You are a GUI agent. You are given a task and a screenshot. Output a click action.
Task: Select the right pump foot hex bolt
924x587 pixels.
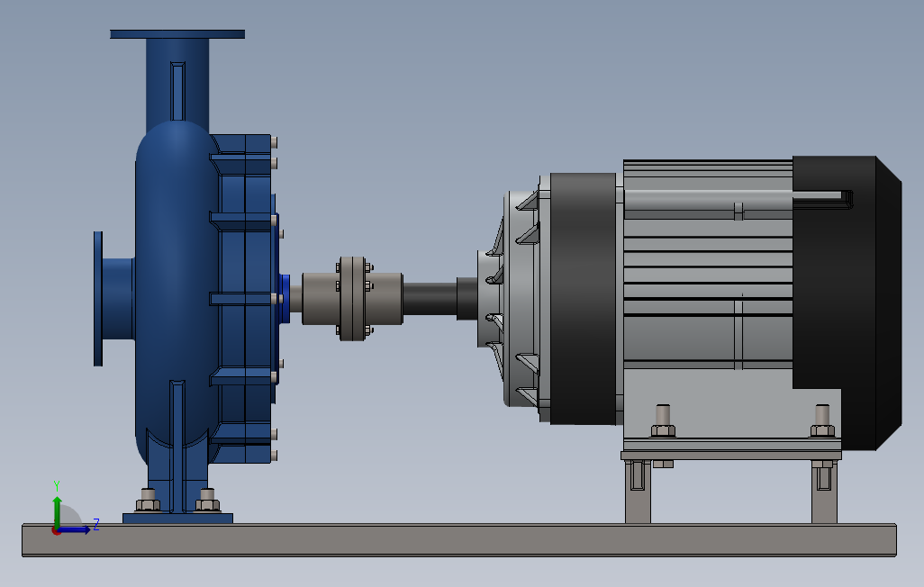tap(207, 500)
